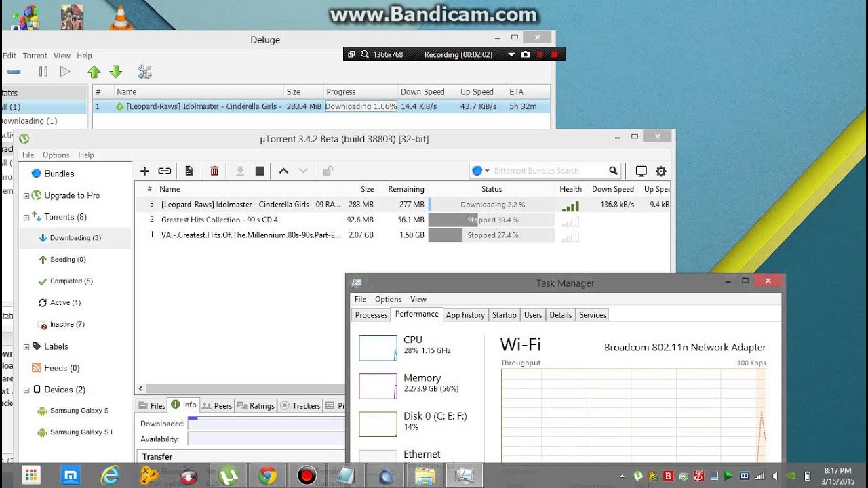Switch to Task Manager Processes tab

pos(372,314)
